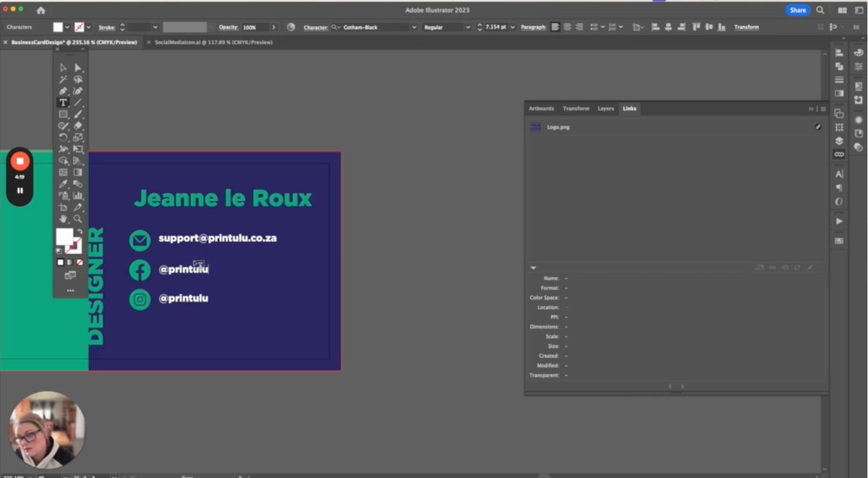This screenshot has width=868, height=478.
Task: Align paragraph right
Action: [x=579, y=27]
